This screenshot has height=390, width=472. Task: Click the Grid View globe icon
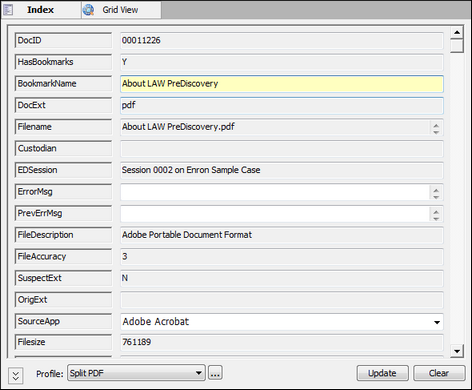[x=88, y=10]
